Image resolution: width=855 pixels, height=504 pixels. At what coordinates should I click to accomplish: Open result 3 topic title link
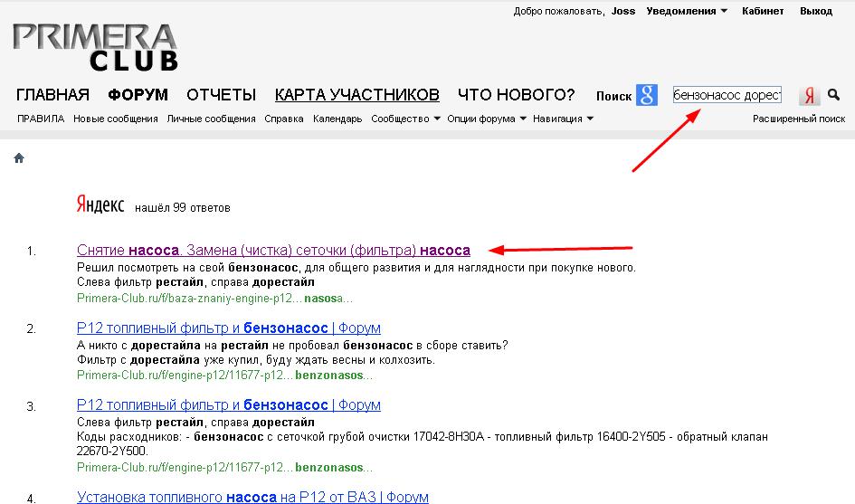pos(229,405)
